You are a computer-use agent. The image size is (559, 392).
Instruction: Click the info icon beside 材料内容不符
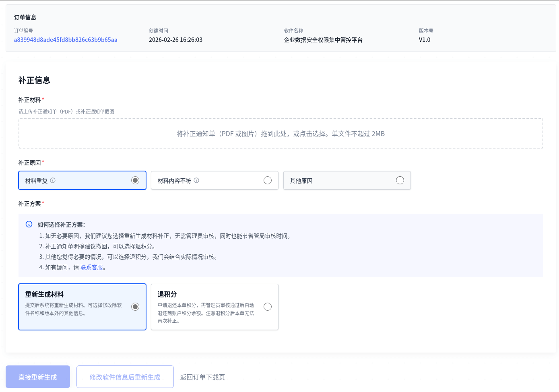coord(196,180)
